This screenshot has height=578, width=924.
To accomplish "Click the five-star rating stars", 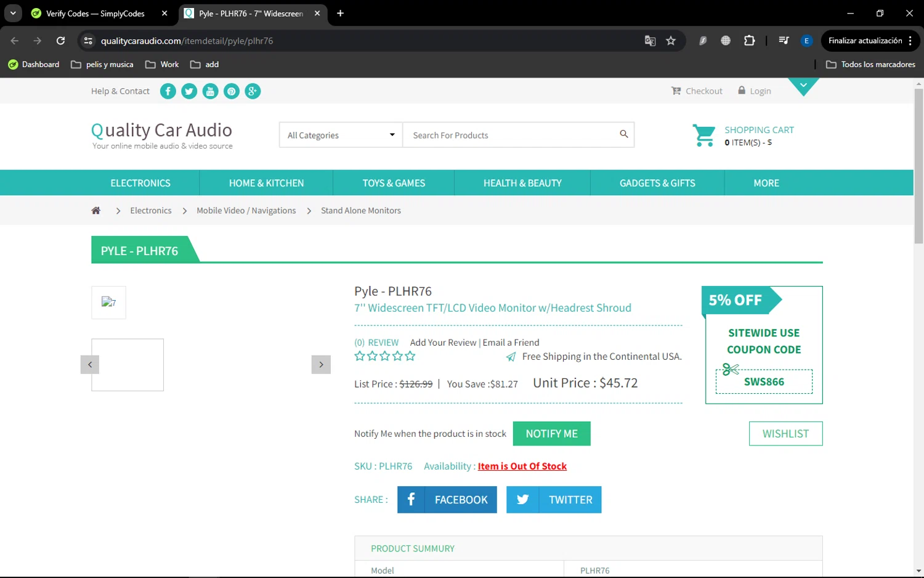I will [x=385, y=356].
